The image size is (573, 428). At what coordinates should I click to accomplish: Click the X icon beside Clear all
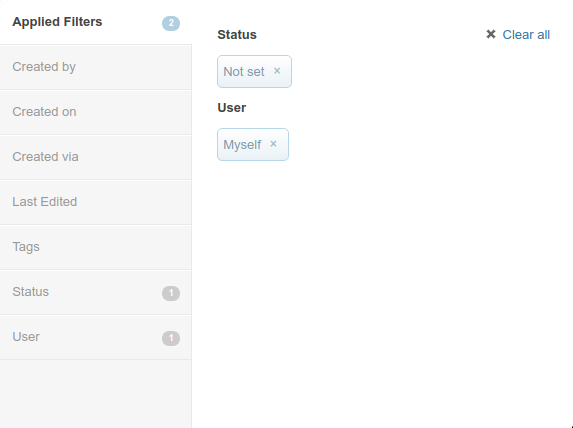point(491,34)
